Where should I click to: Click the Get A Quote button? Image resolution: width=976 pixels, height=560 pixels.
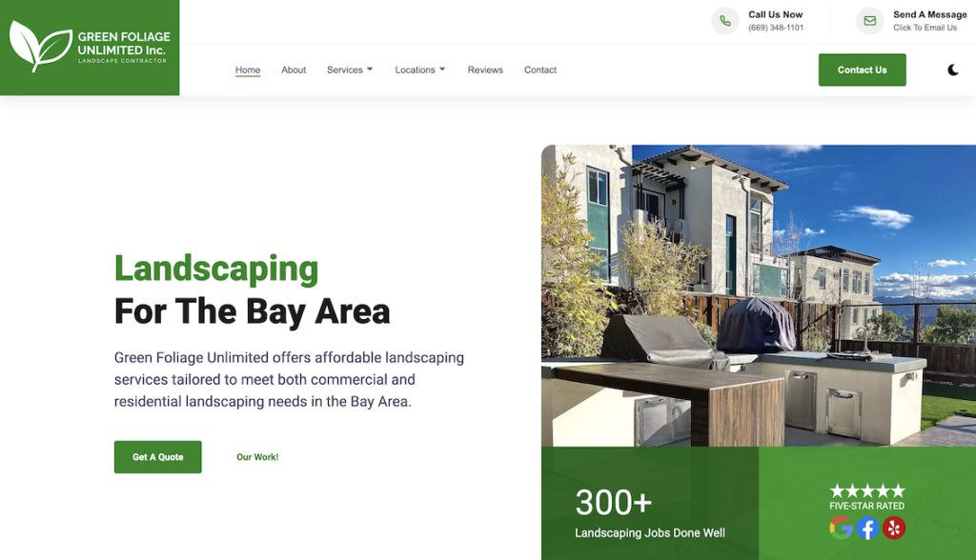point(157,457)
